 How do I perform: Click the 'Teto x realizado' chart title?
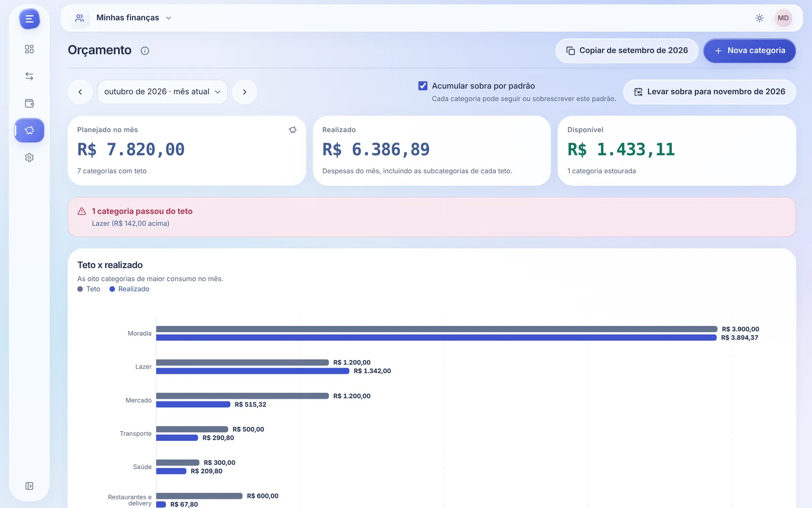coord(110,265)
